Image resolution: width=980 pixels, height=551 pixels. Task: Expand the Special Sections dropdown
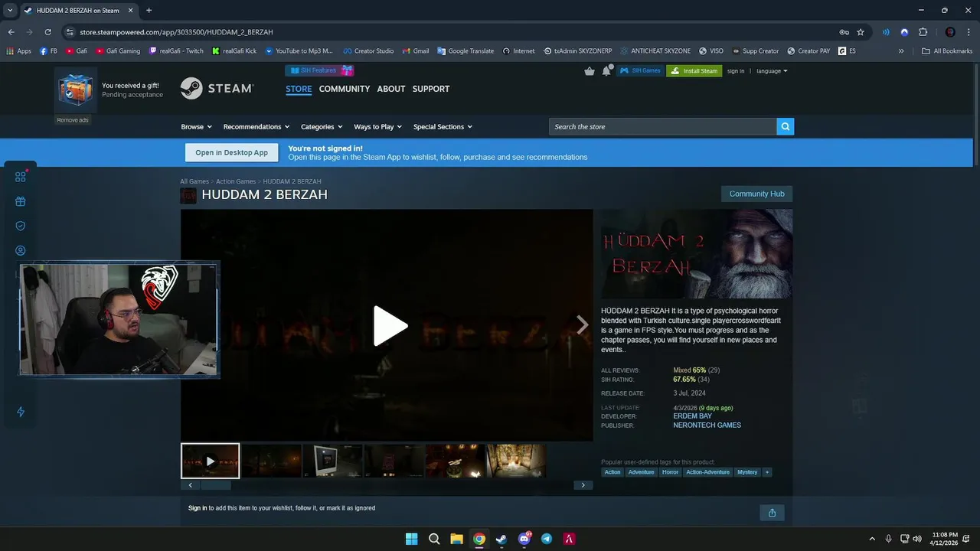[443, 127]
